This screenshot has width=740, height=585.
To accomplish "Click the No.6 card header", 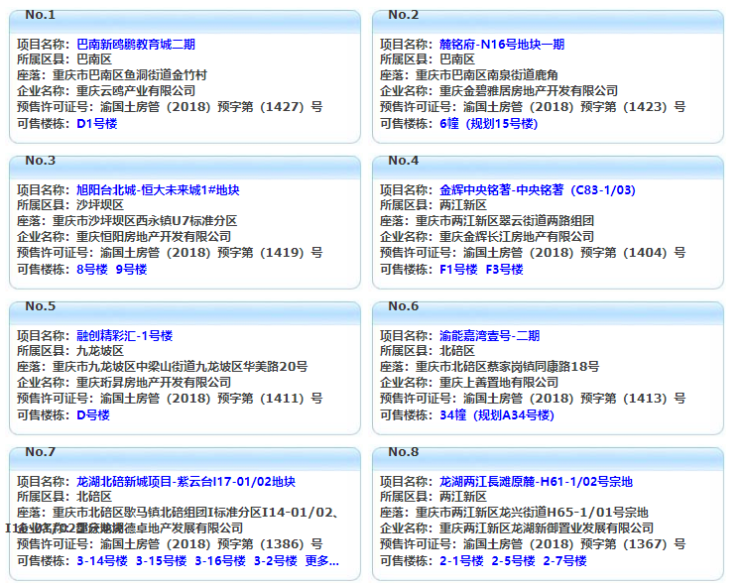I will pyautogui.click(x=548, y=312).
